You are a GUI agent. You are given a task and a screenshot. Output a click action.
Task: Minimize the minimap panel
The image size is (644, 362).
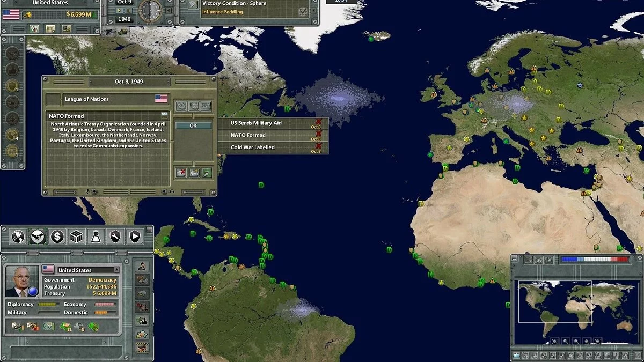514,258
